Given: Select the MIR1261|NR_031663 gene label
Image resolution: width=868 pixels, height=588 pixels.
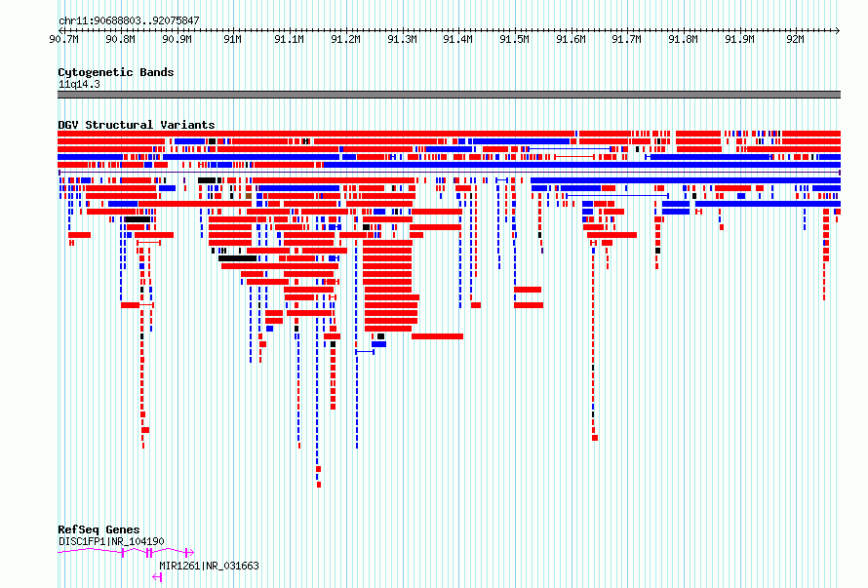Looking at the screenshot, I should pyautogui.click(x=210, y=566).
